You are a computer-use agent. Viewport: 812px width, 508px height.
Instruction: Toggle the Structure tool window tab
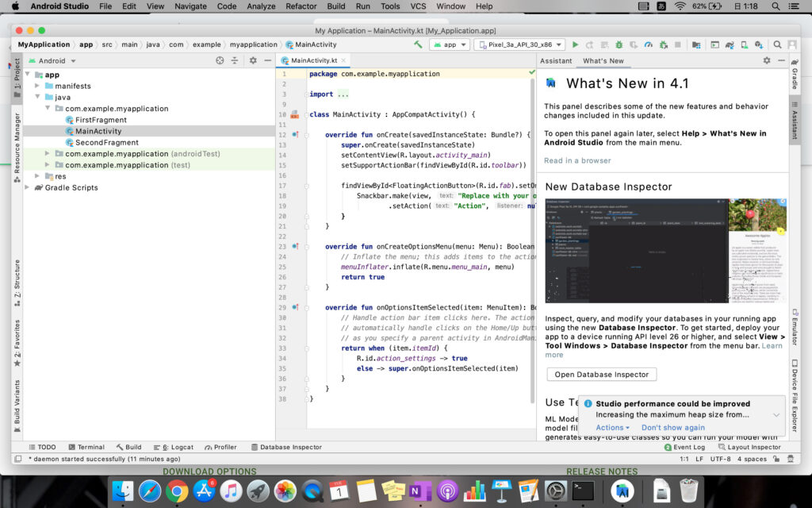click(17, 283)
